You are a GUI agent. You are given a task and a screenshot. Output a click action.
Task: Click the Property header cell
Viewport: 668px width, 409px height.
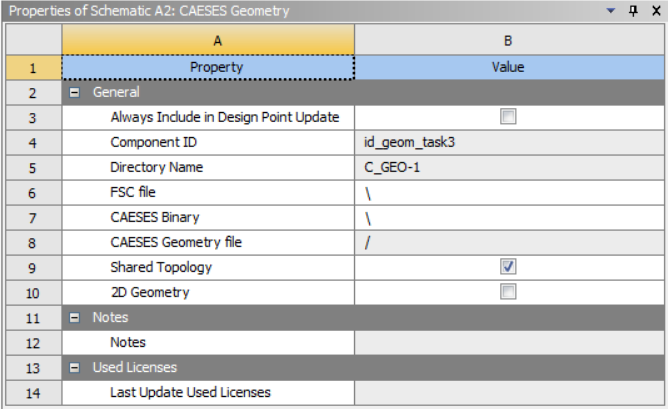(208, 67)
